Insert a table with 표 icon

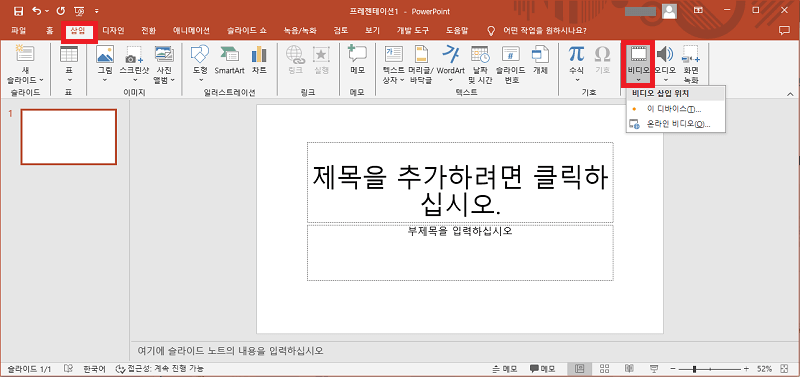[x=69, y=54]
